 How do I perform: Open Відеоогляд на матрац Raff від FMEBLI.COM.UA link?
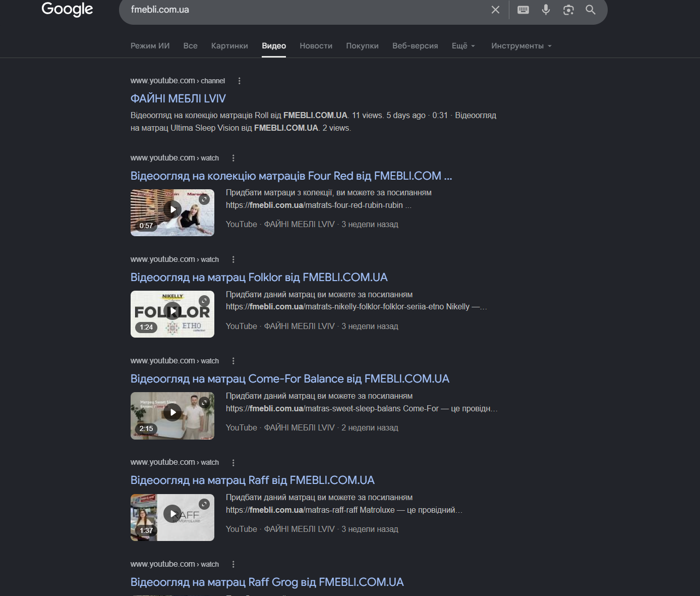[252, 480]
